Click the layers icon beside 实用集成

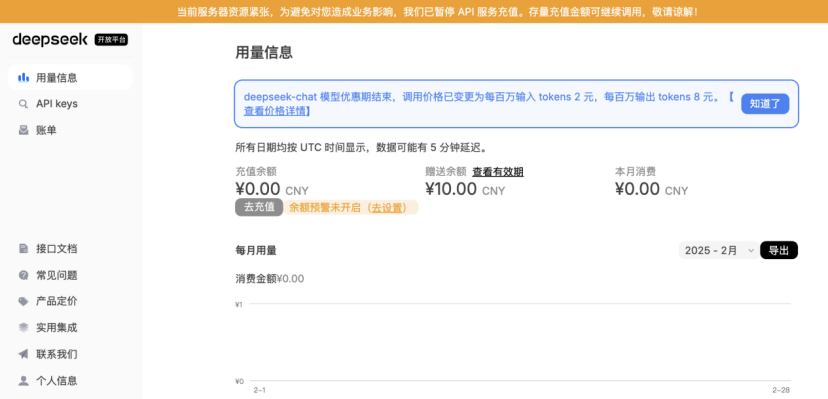(x=23, y=328)
